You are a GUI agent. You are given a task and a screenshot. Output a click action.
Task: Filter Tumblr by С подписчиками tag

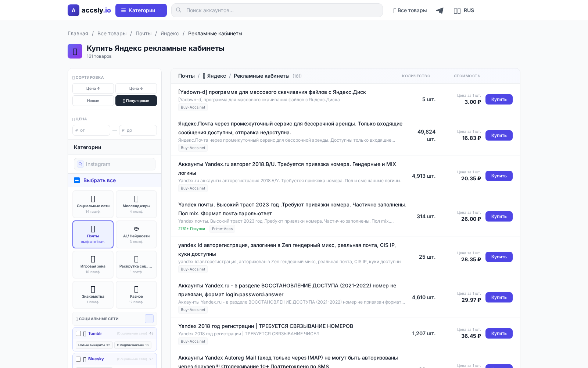[133, 345]
